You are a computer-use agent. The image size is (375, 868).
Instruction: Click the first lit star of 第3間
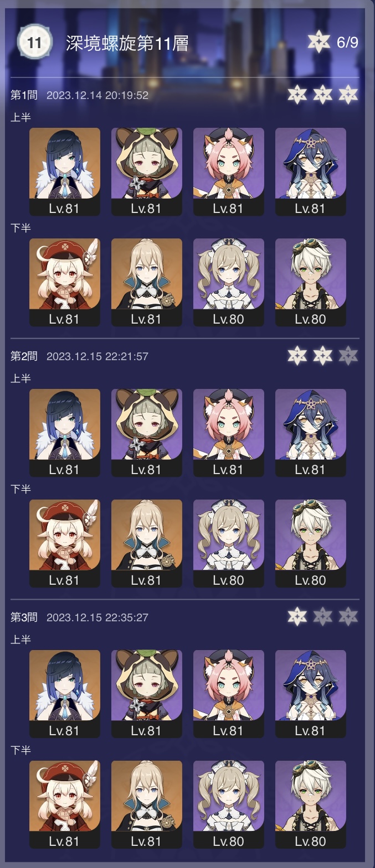pos(297,617)
